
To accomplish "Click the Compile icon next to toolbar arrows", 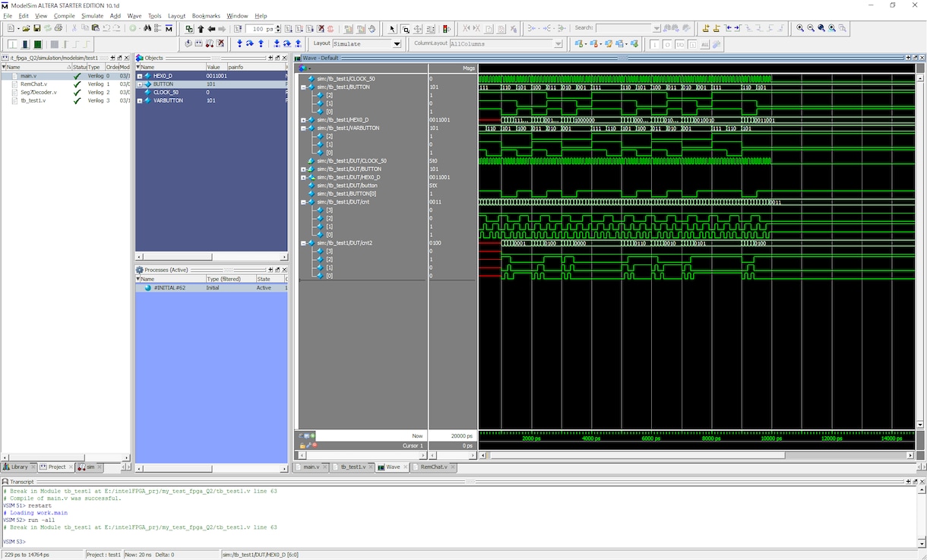I will tap(189, 29).
